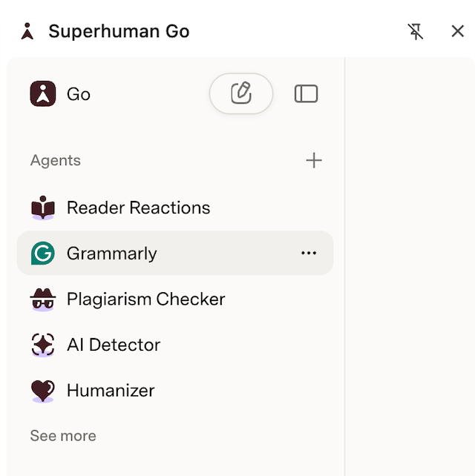Click the AI Detector sparkle icon
Viewport: 475px width, 476px height.
43,345
